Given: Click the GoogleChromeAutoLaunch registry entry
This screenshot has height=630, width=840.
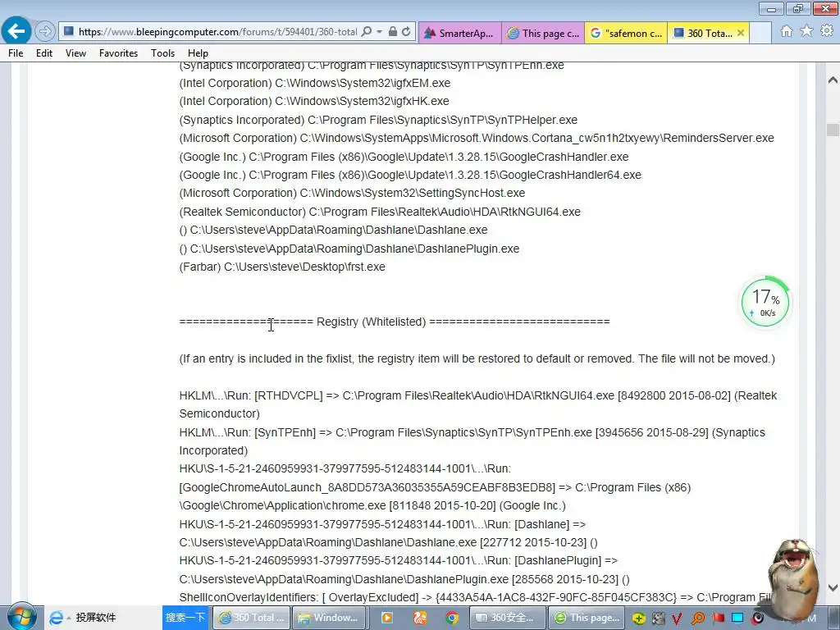Looking at the screenshot, I should [x=435, y=487].
